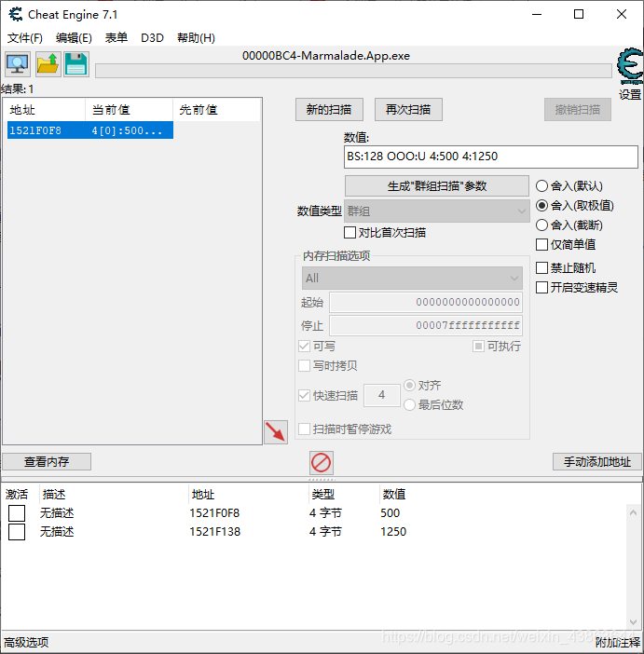This screenshot has height=654, width=644.
Task: Enable 仅简单值 checkbox
Action: point(566,245)
